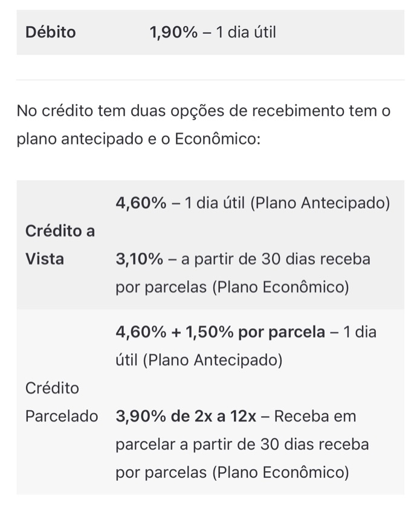This screenshot has height=508, width=420.
Task: Select the Débito row label
Action: (x=51, y=32)
